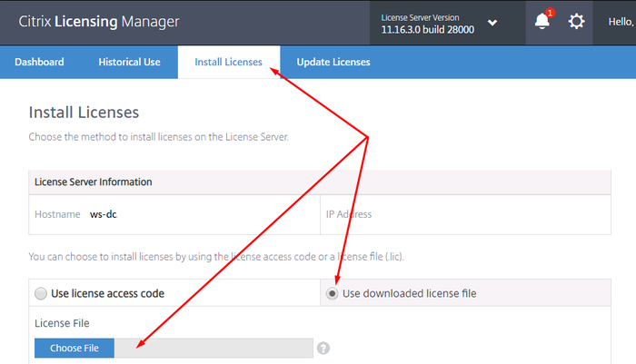
Task: Open the settings gear icon
Action: click(576, 21)
